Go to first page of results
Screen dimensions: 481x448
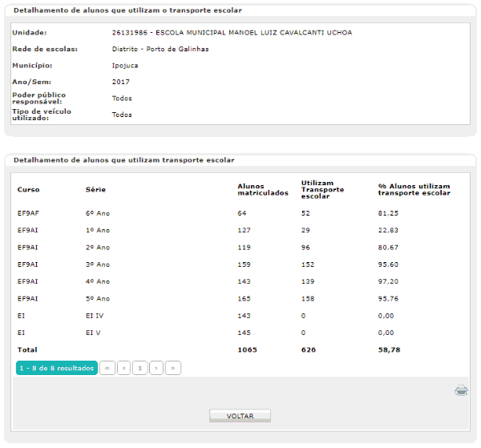tap(107, 368)
